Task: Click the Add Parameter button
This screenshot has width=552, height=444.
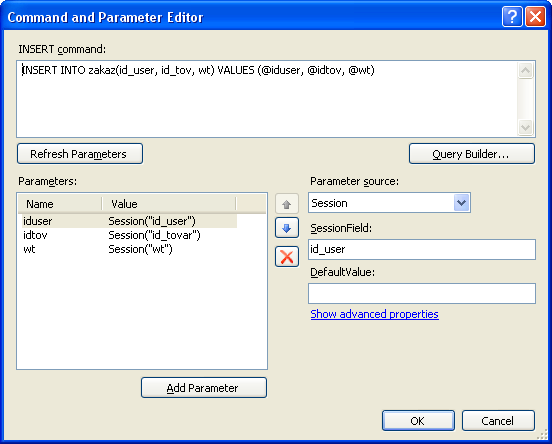Action: click(x=204, y=388)
